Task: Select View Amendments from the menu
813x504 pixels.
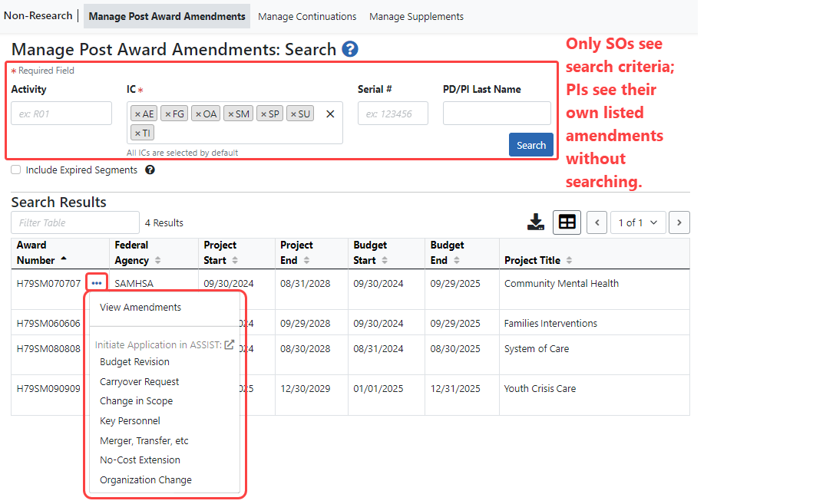Action: tap(140, 306)
